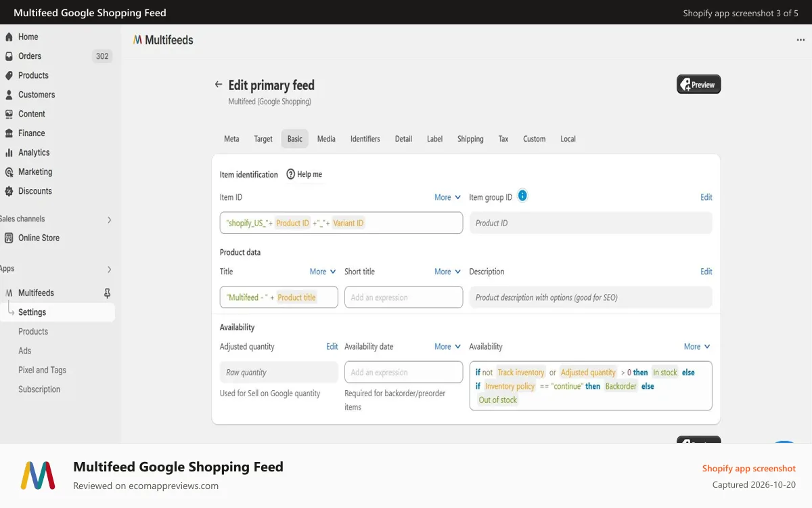Viewport: 812px width, 508px height.
Task: Expand the Apps section chevron
Action: coord(109,270)
